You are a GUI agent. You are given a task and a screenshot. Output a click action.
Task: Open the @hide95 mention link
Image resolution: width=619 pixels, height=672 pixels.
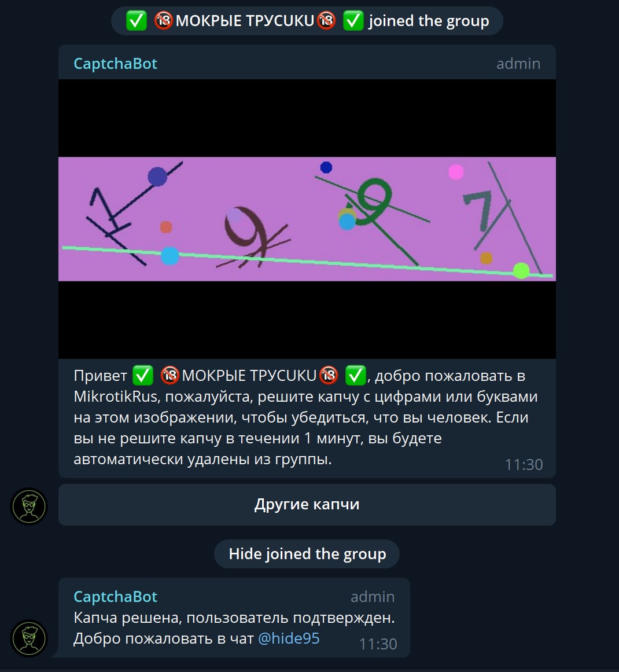(289, 638)
